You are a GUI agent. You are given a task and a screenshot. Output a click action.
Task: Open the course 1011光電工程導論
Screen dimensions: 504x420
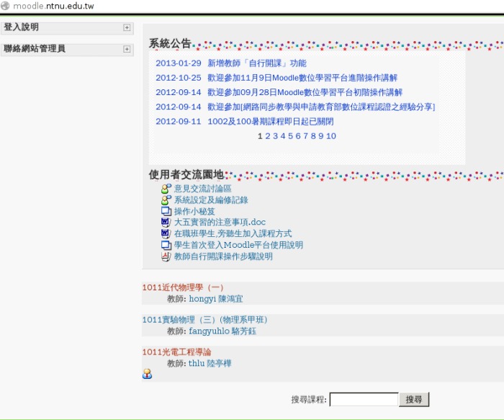177,352
